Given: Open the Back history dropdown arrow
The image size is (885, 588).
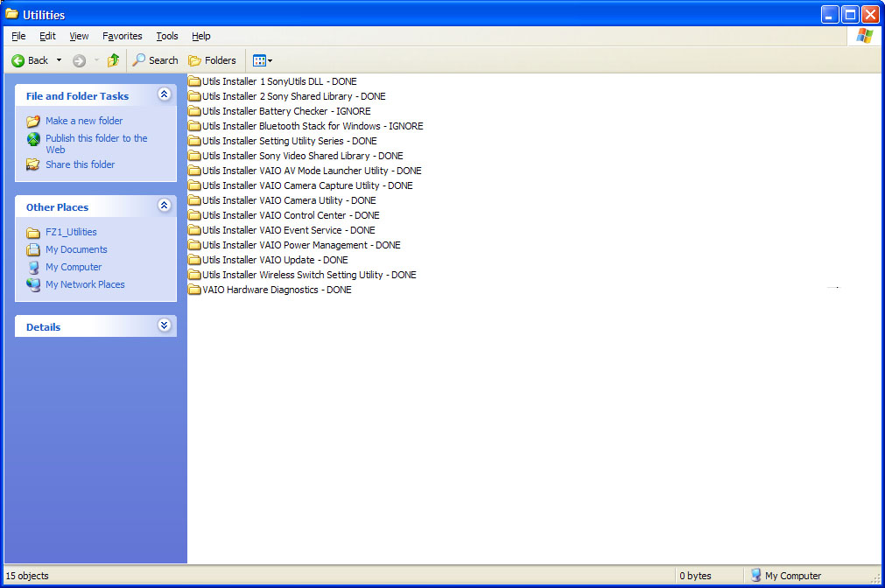Looking at the screenshot, I should click(59, 60).
